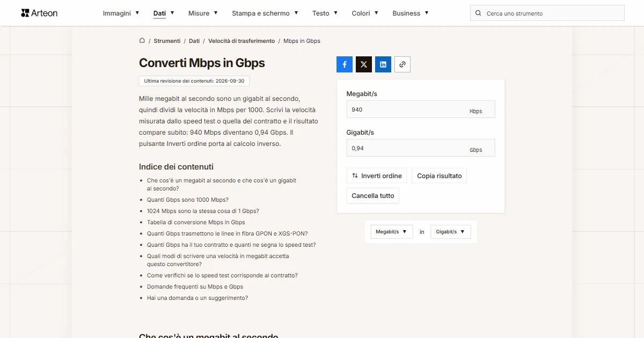Jump to 'Che cos'è un megabit al secondo' link
The image size is (644, 338).
pyautogui.click(x=222, y=185)
